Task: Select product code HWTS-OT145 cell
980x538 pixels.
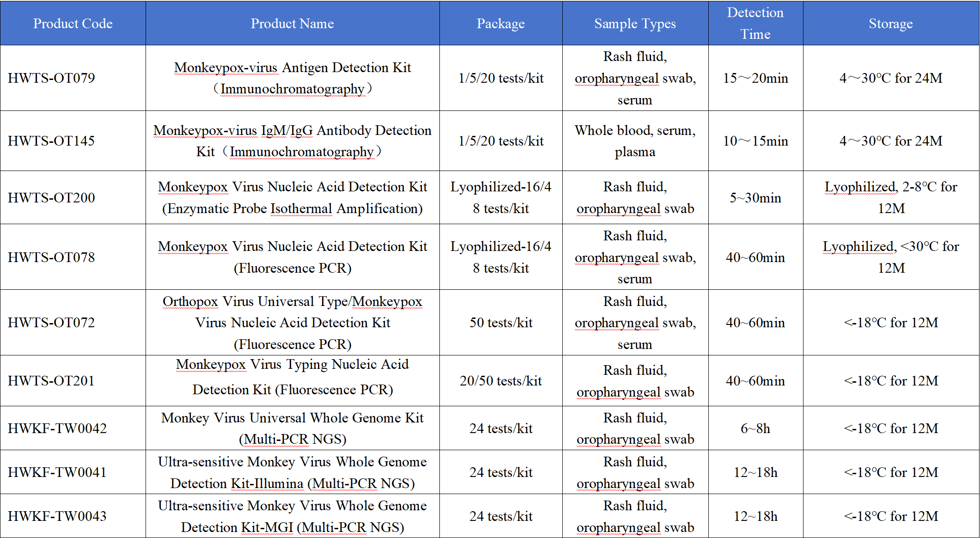Action: tap(51, 141)
